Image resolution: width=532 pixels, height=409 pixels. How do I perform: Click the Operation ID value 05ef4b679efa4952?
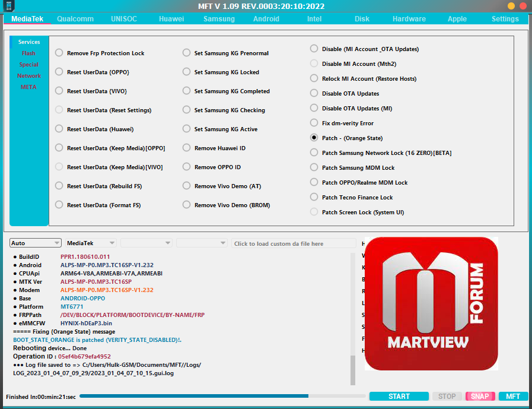(84, 357)
